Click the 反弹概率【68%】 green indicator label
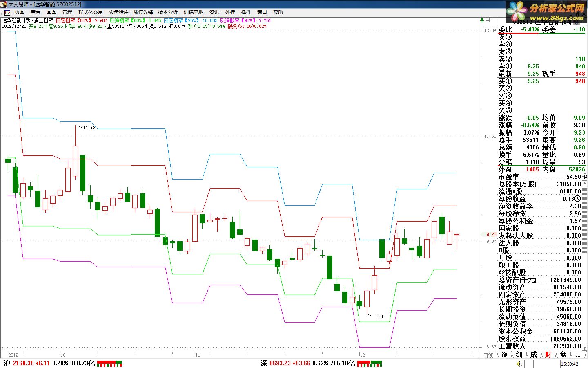 click(128, 20)
